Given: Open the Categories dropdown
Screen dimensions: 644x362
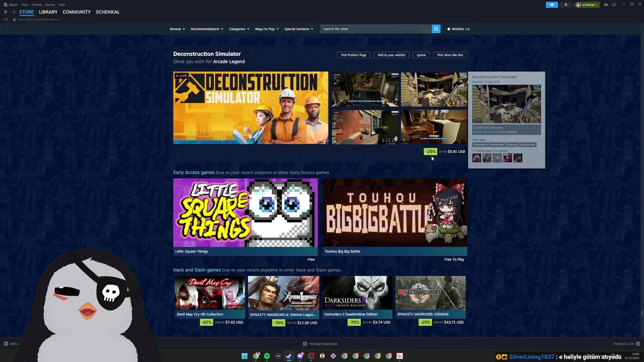Looking at the screenshot, I should coord(239,29).
